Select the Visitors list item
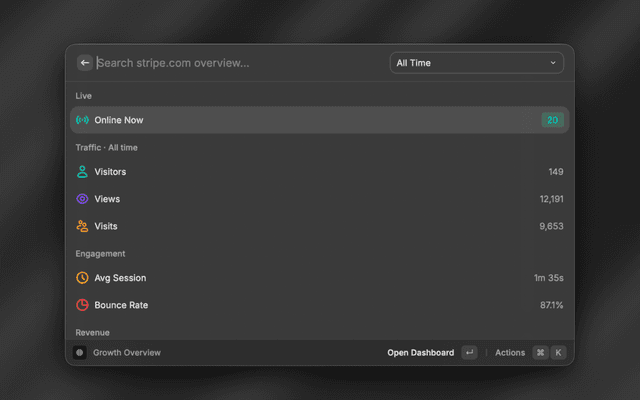The width and height of the screenshot is (640, 400). click(x=320, y=172)
